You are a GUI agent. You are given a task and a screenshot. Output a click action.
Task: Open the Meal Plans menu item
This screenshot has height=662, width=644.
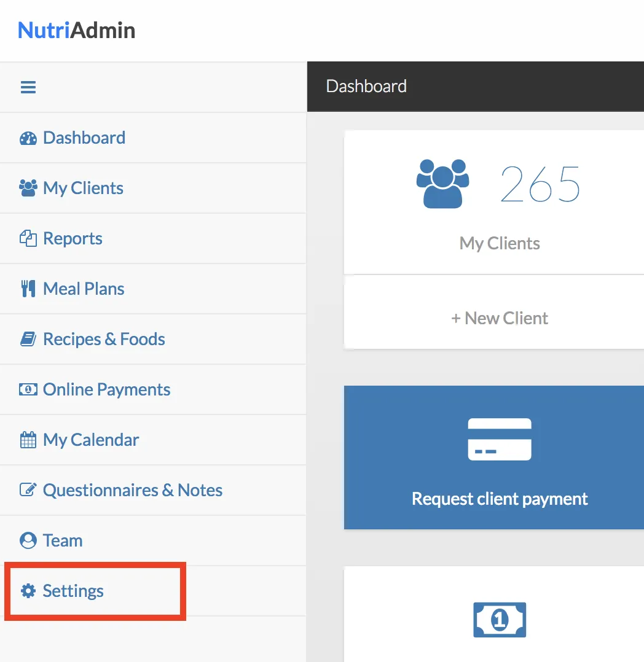click(84, 289)
